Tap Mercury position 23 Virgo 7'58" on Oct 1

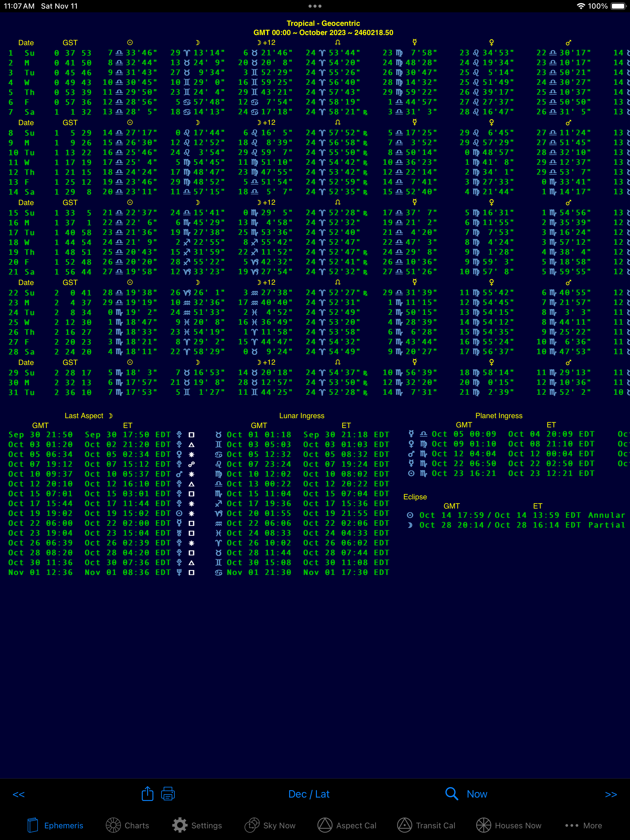(x=410, y=53)
